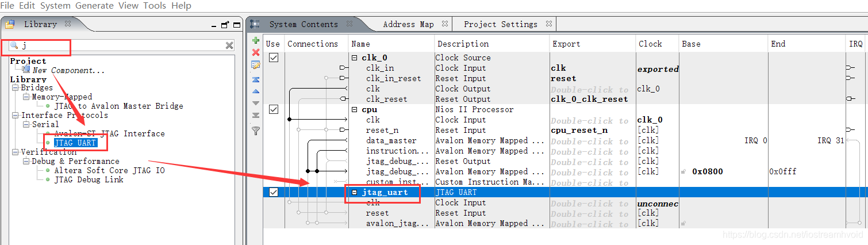Open the Tools menu

click(x=155, y=6)
